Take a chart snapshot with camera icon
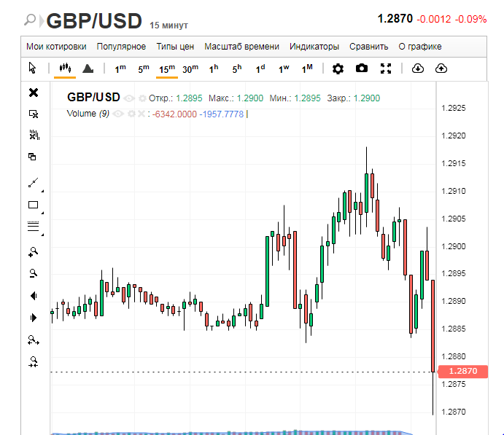 point(362,68)
